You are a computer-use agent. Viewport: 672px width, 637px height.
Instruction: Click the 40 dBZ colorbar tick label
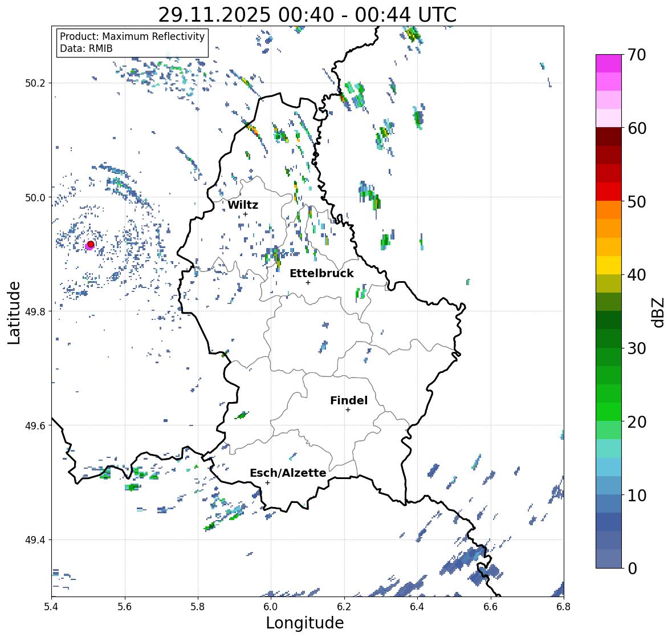[637, 275]
